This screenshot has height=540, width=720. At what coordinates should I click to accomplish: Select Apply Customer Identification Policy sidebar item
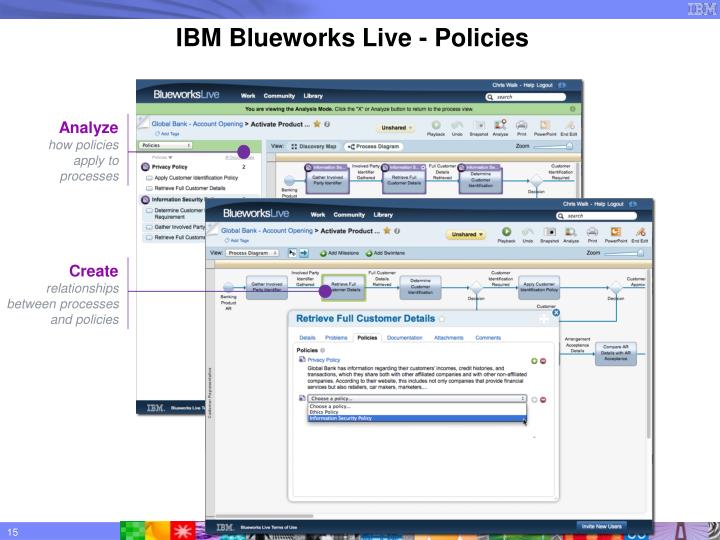[x=196, y=178]
